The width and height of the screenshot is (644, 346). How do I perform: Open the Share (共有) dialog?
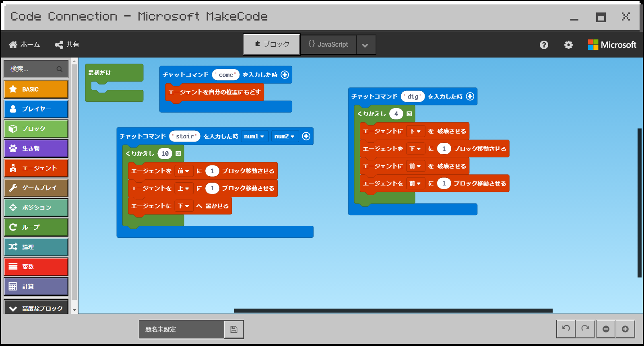tap(67, 45)
